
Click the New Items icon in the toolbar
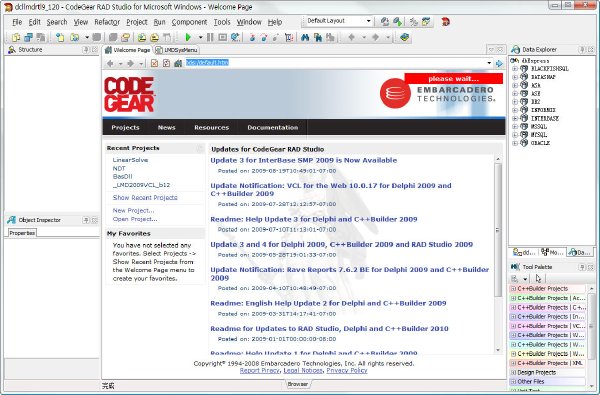pos(60,37)
